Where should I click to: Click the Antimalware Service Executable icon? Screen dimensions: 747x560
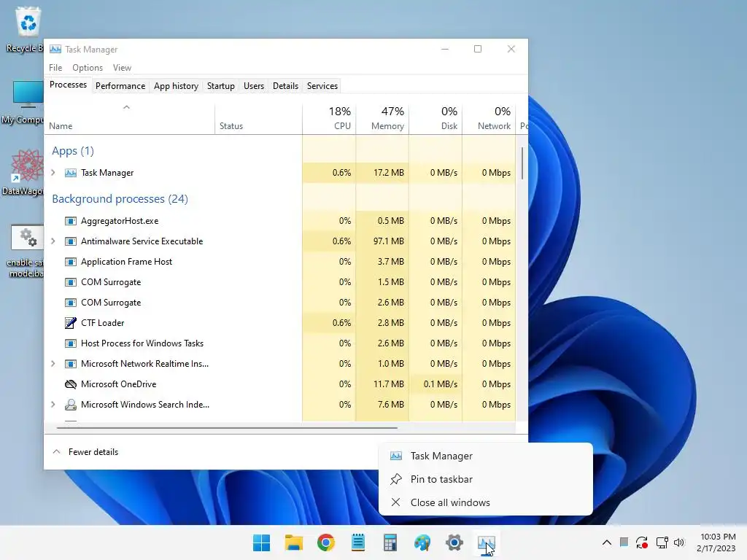(71, 241)
